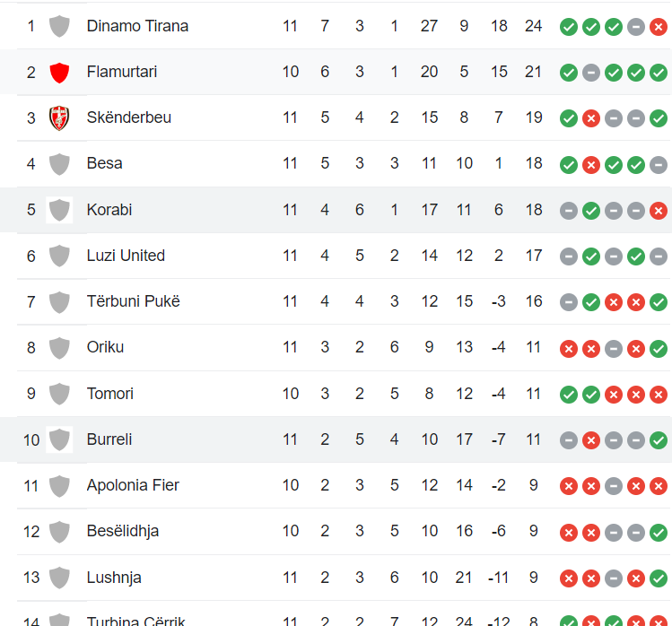Click Besa's final grey draw icon
The width and height of the screenshot is (672, 626).
pyautogui.click(x=659, y=165)
